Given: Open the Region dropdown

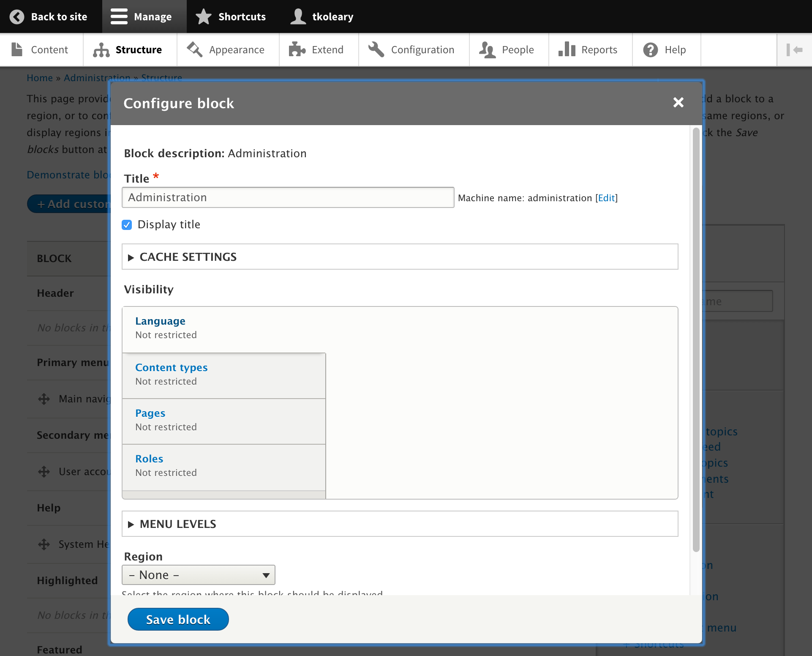Looking at the screenshot, I should coord(199,575).
